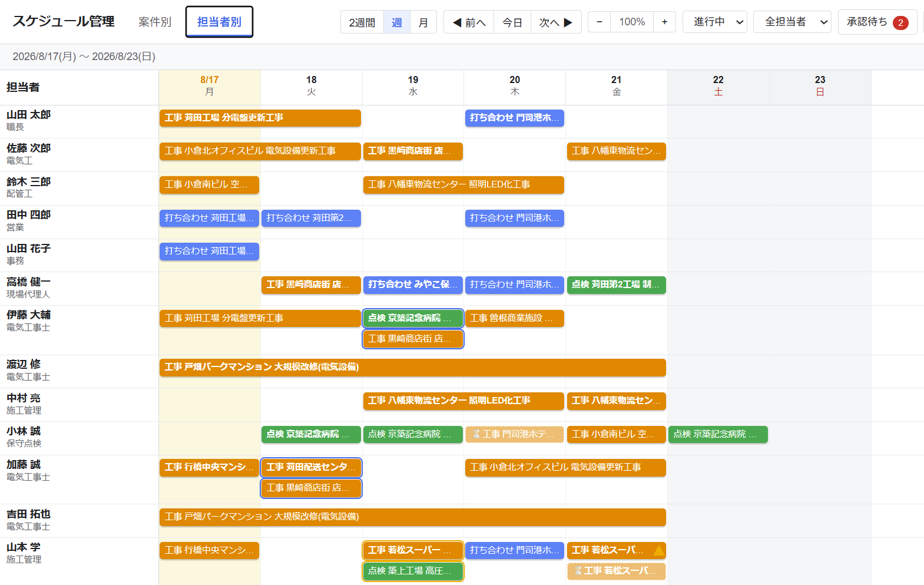Open the 全担当者 filter dropdown

(792, 22)
